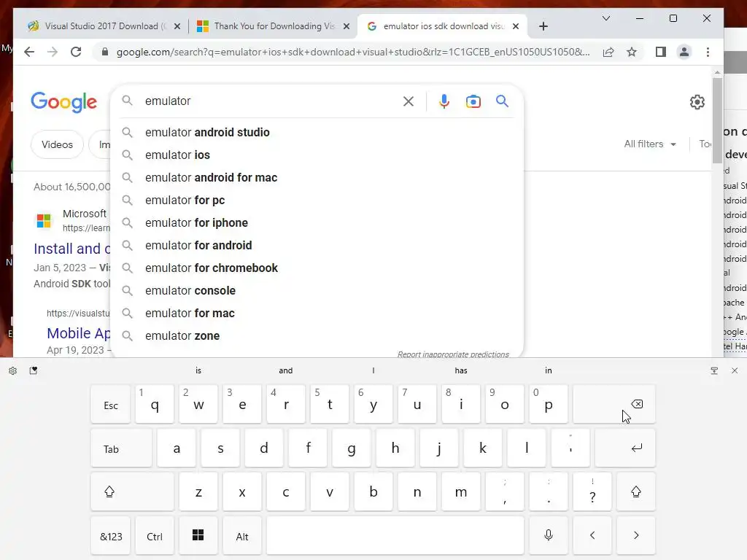
Task: Click into the Google search field
Action: click(x=271, y=101)
